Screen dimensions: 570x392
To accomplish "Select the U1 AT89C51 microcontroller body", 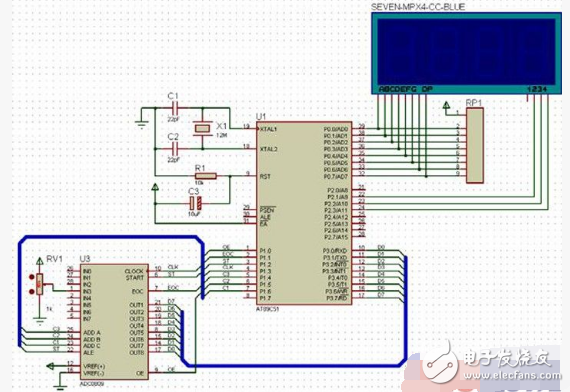I will [x=304, y=213].
